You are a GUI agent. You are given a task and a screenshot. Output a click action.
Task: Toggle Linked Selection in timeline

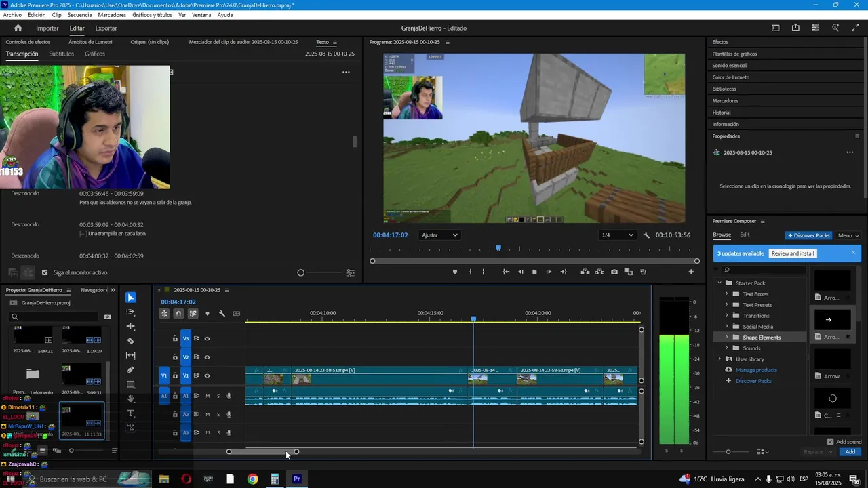193,314
